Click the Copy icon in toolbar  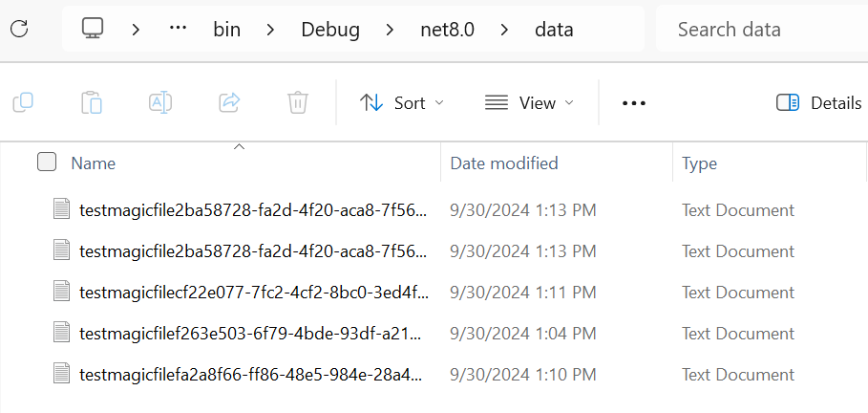[x=23, y=102]
